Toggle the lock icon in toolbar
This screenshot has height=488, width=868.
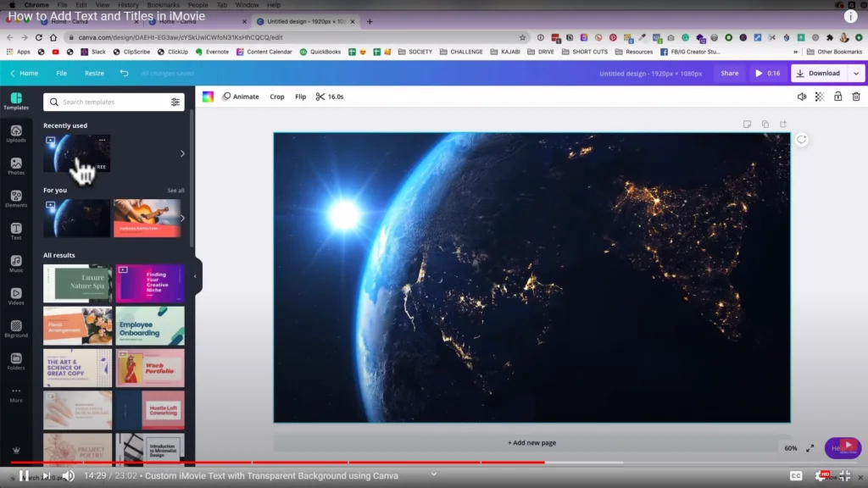click(837, 97)
